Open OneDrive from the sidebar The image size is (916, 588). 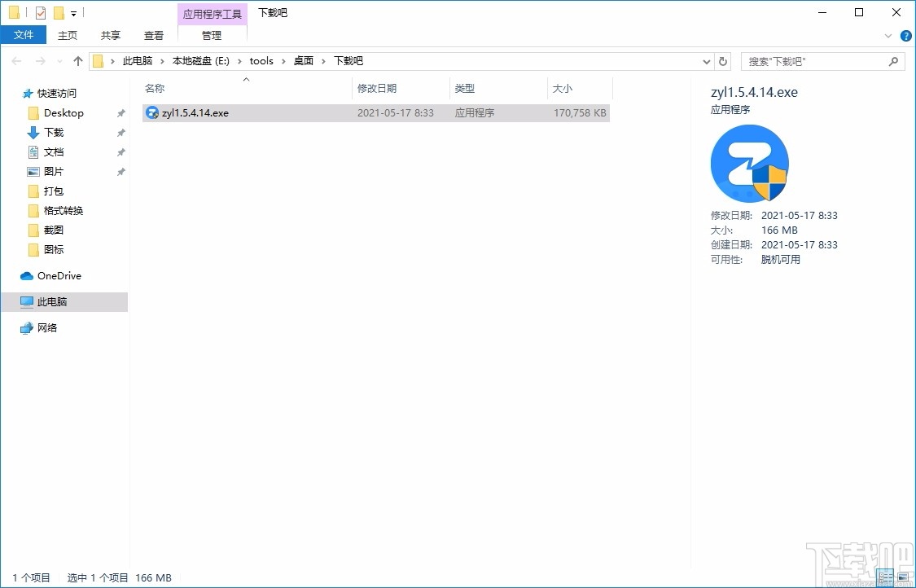click(59, 275)
